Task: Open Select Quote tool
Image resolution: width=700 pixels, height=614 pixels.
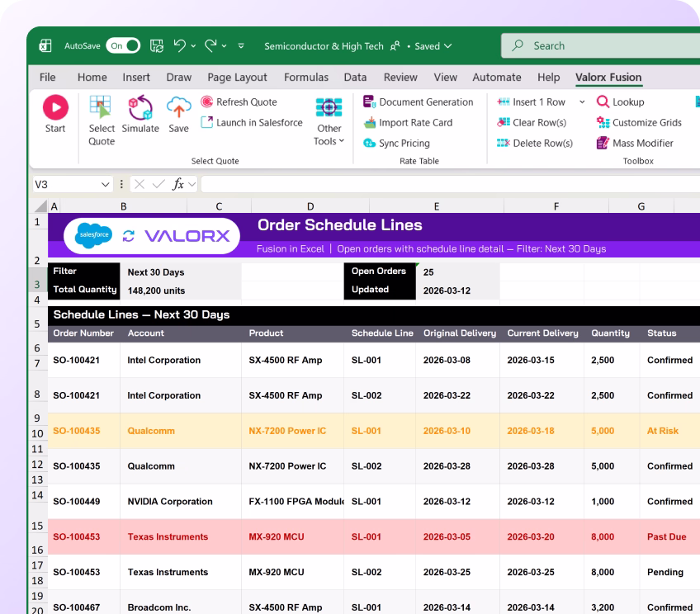Action: point(102,120)
